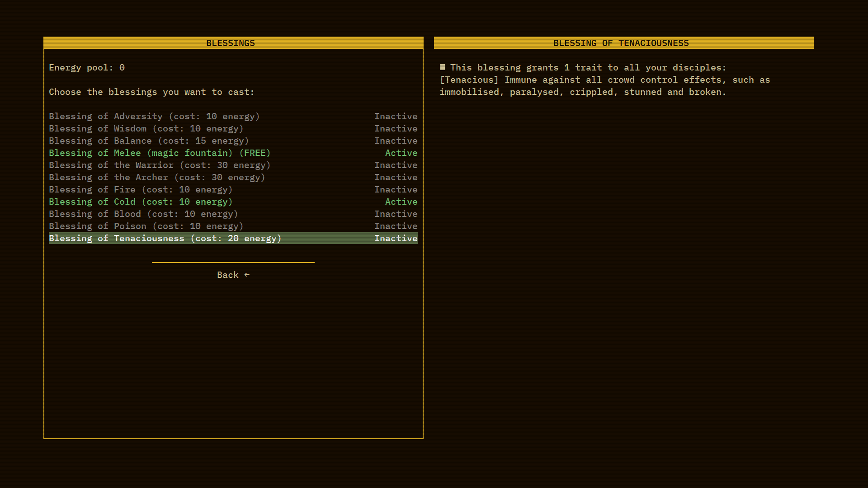Toggle Active status of Melee blessing

coord(401,153)
